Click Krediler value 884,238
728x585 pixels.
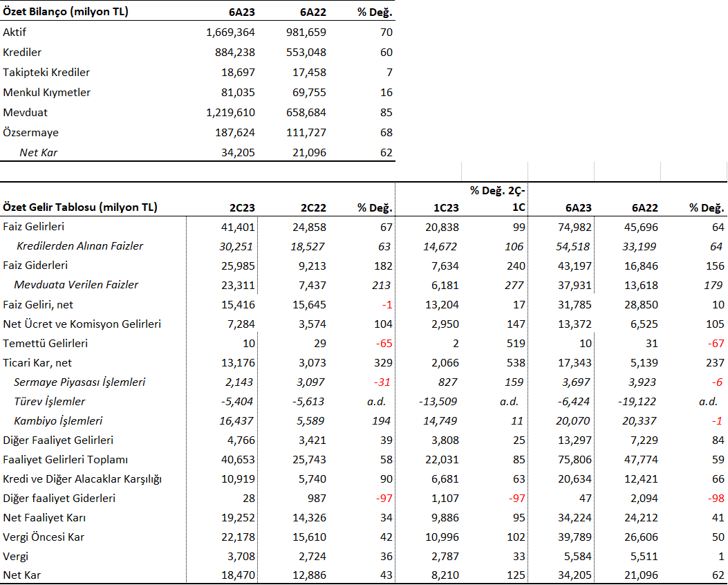[235, 53]
